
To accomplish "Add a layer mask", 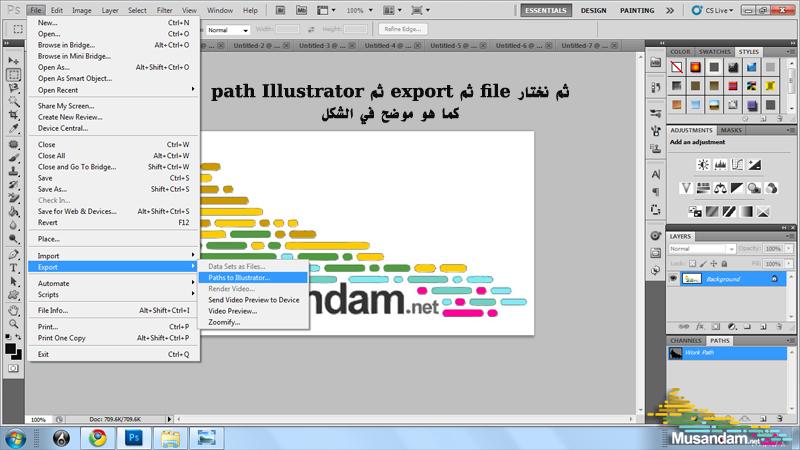I will (716, 327).
